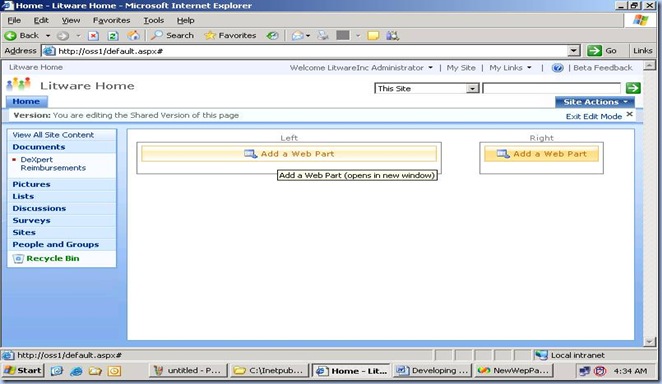The width and height of the screenshot is (662, 384).
Task: Expand the Site Actions menu
Action: pos(594,102)
